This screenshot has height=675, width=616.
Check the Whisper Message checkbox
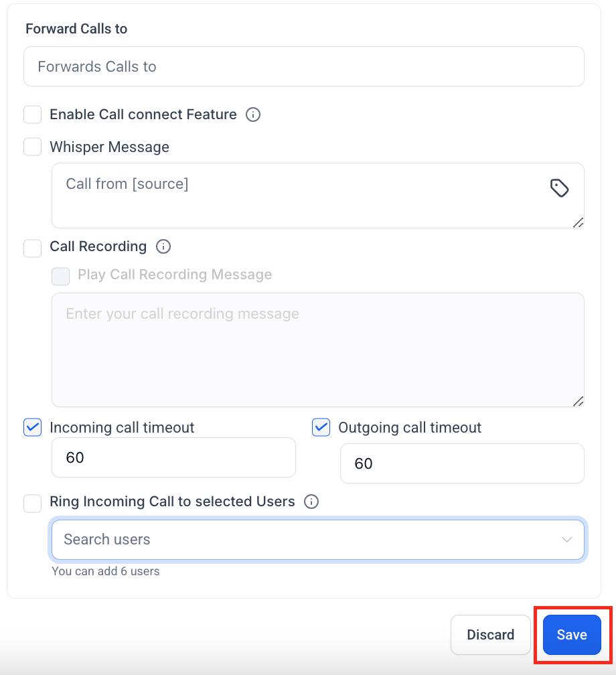coord(33,147)
